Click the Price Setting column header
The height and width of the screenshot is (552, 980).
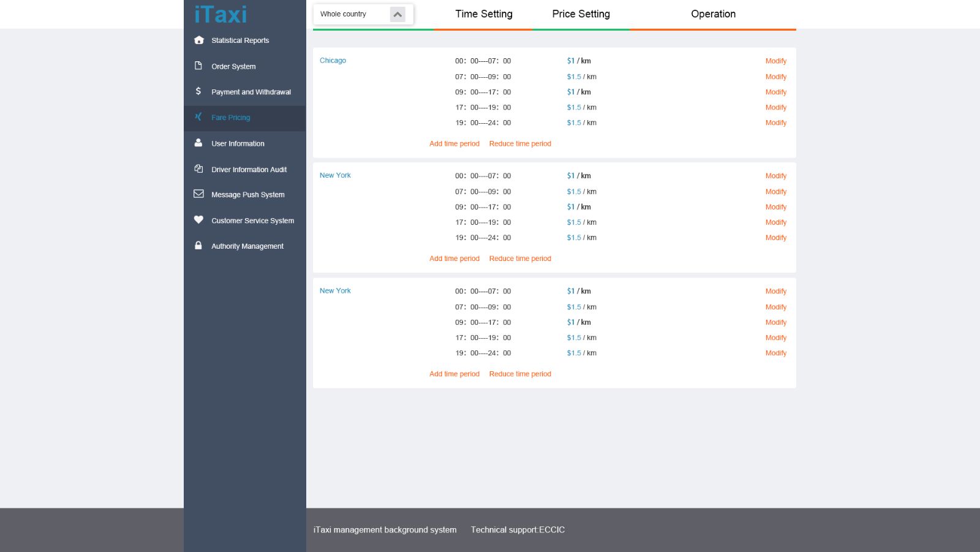[x=581, y=14]
